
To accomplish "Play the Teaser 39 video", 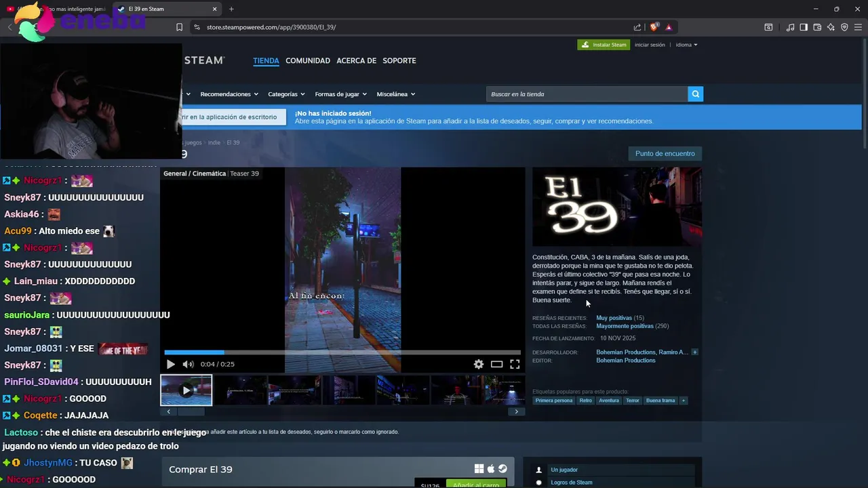I will pyautogui.click(x=171, y=364).
